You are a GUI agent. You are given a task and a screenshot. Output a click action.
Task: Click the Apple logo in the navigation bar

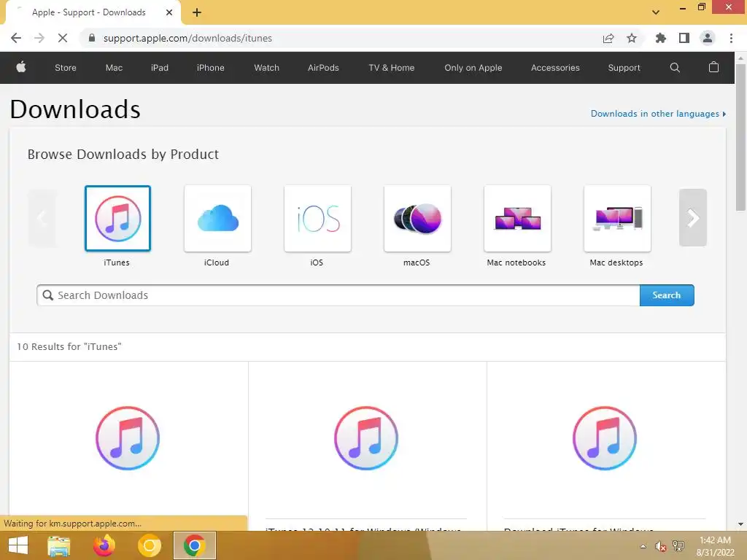coord(21,67)
